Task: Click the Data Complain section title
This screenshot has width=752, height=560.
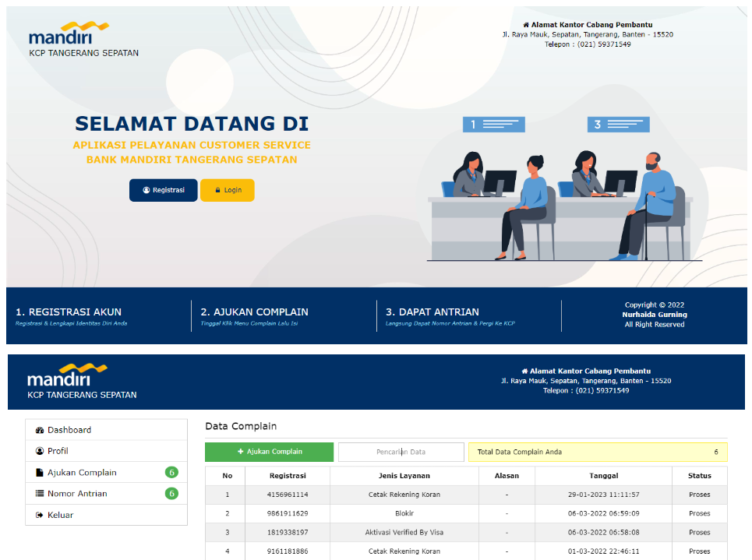Action: [x=241, y=426]
